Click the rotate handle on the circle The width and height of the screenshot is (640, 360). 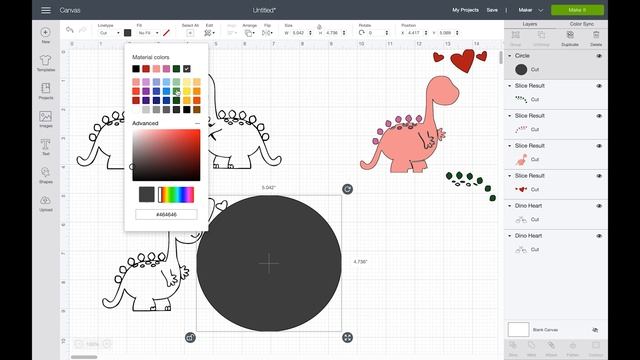pos(347,189)
